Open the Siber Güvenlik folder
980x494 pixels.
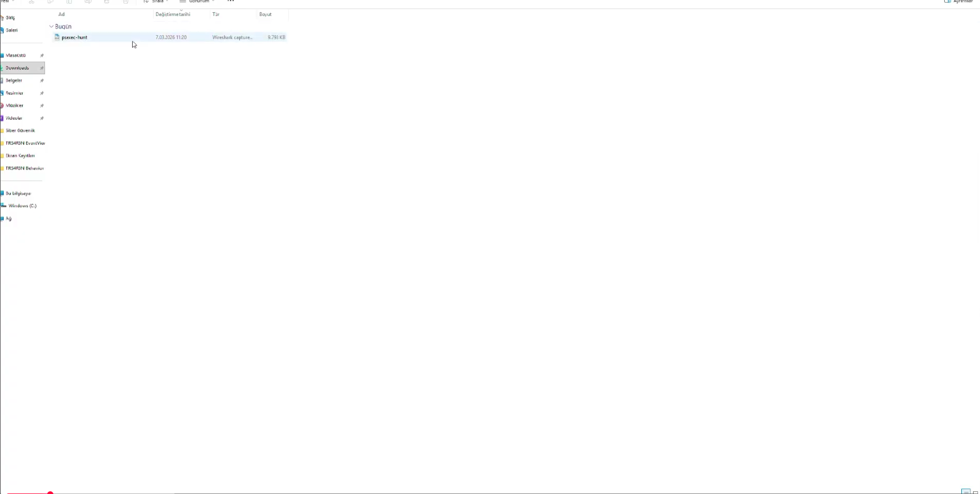point(20,130)
